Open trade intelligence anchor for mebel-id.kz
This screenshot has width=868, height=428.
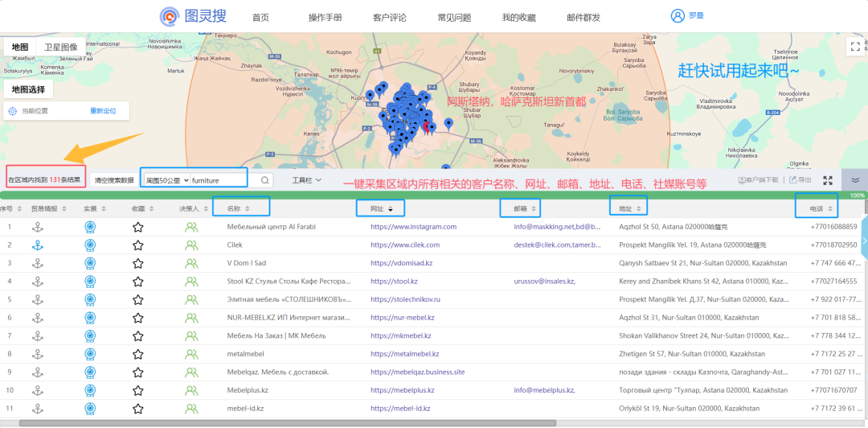(x=37, y=409)
